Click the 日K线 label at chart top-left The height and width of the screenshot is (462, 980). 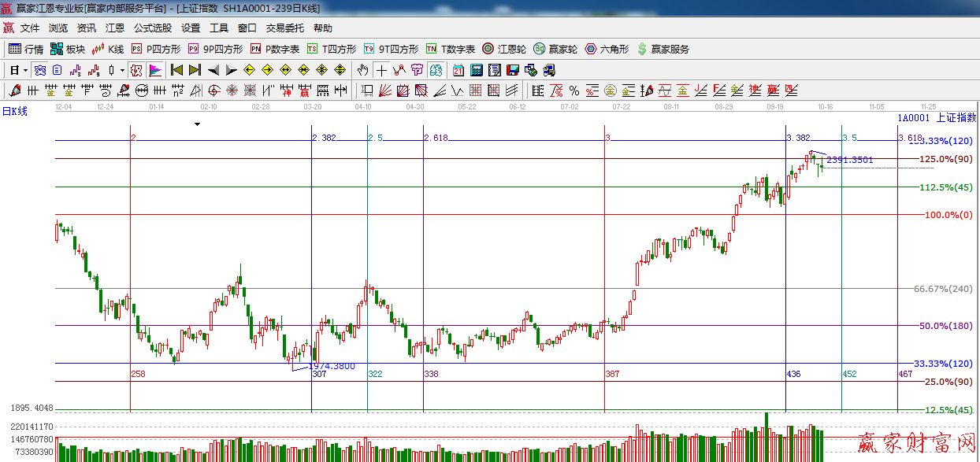point(14,112)
